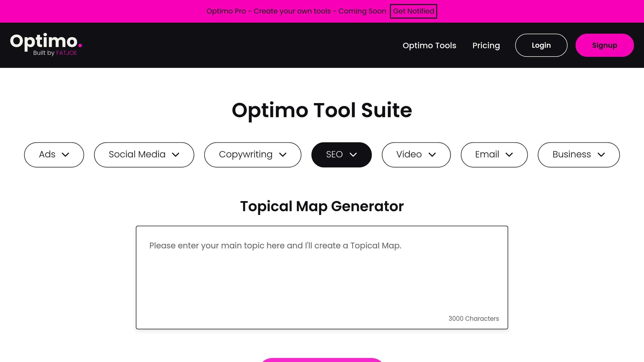Click the pink Signup button
This screenshot has height=362, width=644.
tap(604, 45)
